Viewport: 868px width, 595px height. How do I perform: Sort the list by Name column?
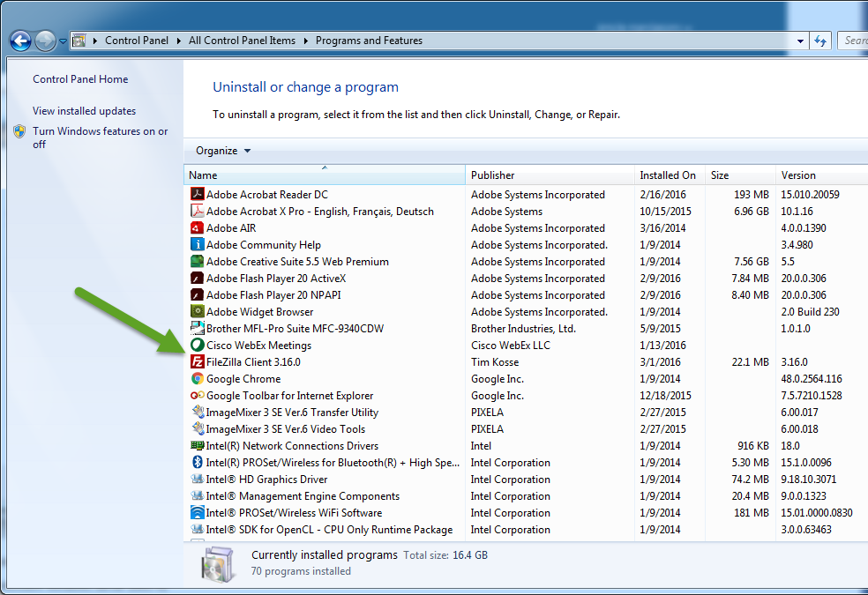325,175
